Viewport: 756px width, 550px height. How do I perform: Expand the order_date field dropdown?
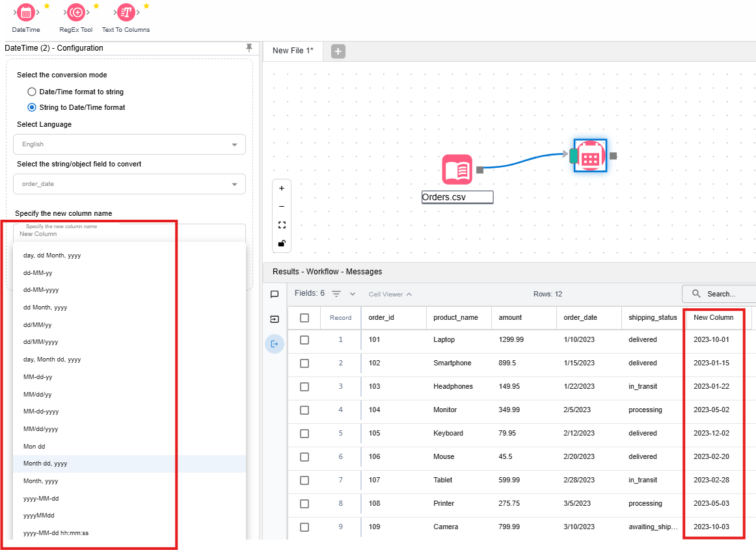pyautogui.click(x=129, y=184)
